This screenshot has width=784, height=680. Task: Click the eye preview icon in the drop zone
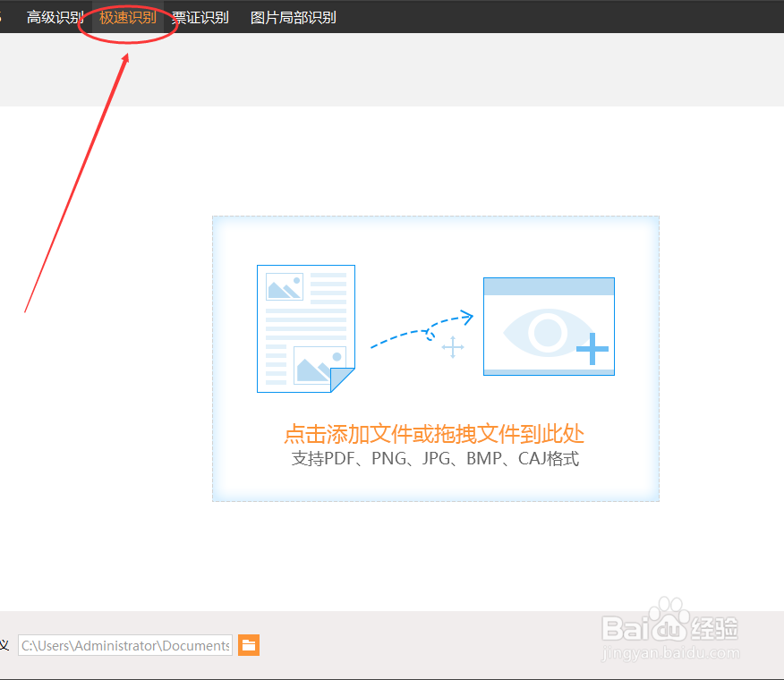click(x=549, y=326)
